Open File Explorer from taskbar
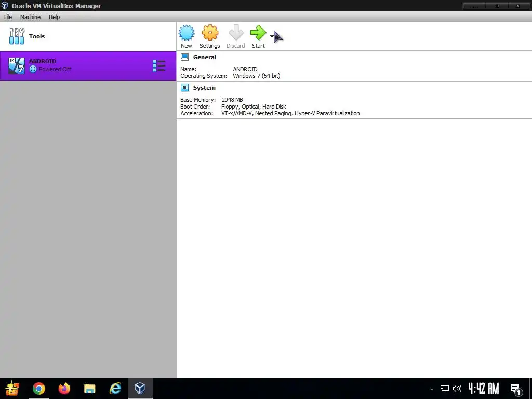The width and height of the screenshot is (532, 399). click(89, 389)
